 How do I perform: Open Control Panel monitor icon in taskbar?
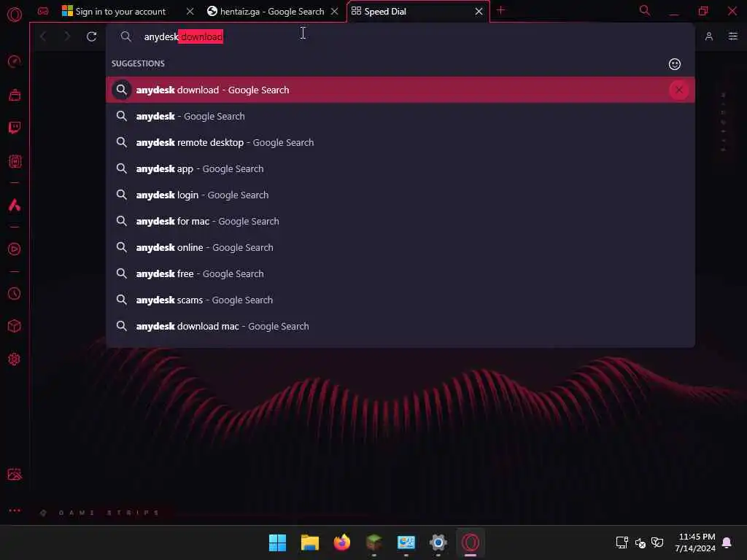pos(406,542)
